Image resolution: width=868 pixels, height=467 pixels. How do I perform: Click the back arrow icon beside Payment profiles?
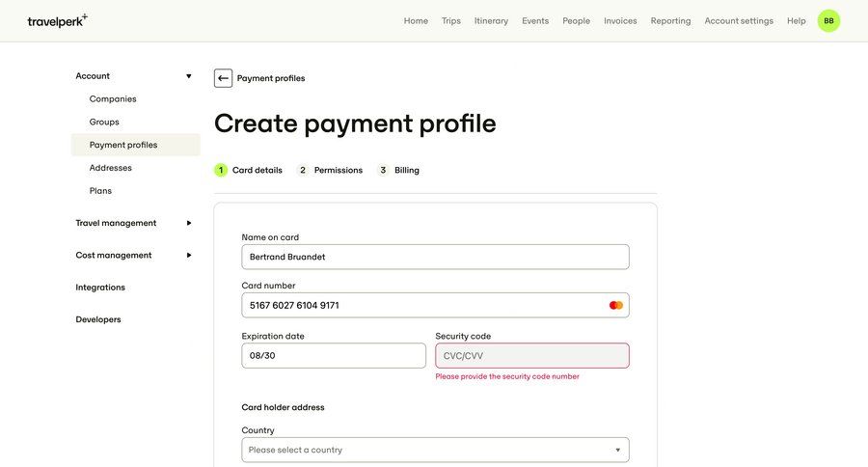pyautogui.click(x=223, y=78)
